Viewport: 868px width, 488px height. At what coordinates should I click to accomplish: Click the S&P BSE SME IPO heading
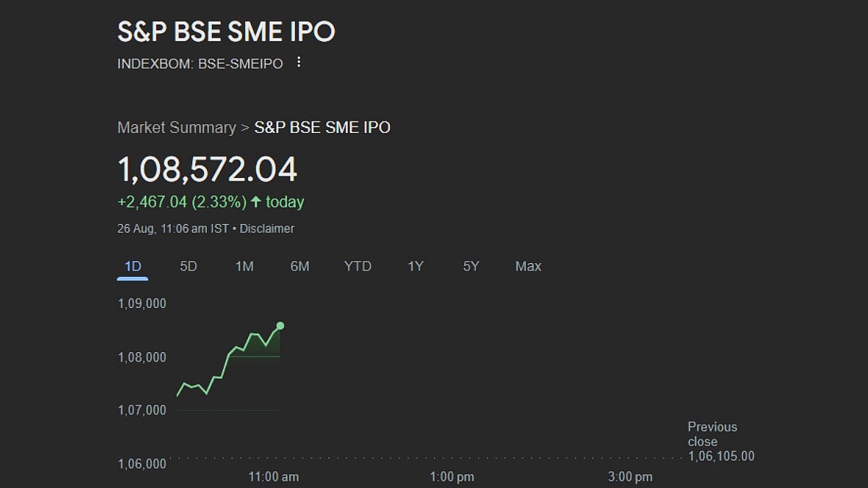(x=226, y=32)
